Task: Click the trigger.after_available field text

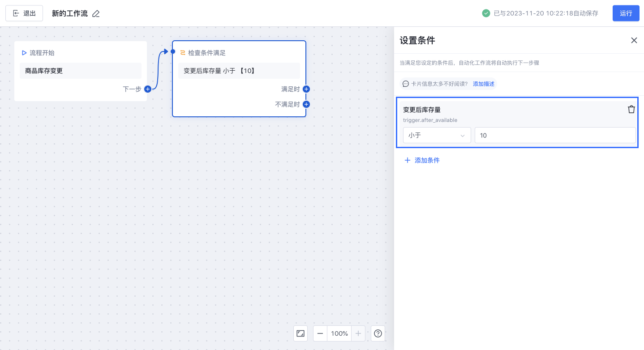Action: pyautogui.click(x=430, y=120)
